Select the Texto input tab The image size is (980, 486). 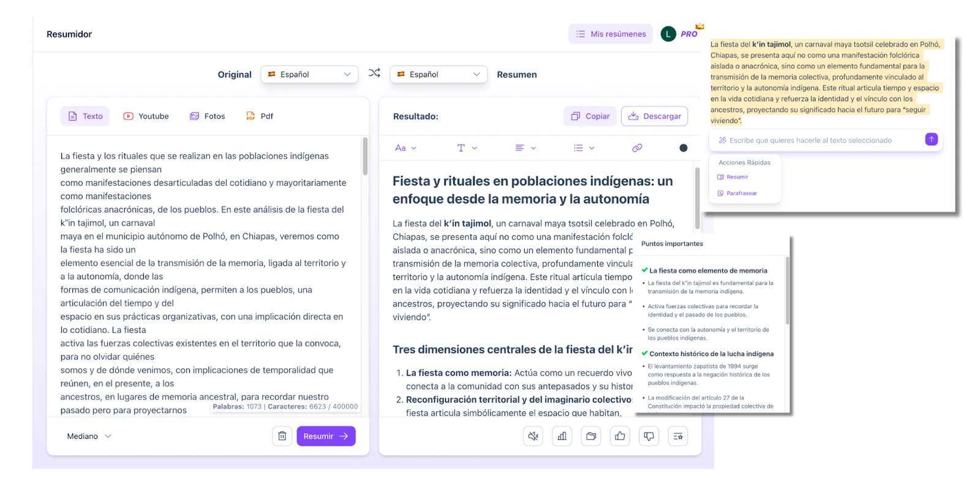click(85, 116)
